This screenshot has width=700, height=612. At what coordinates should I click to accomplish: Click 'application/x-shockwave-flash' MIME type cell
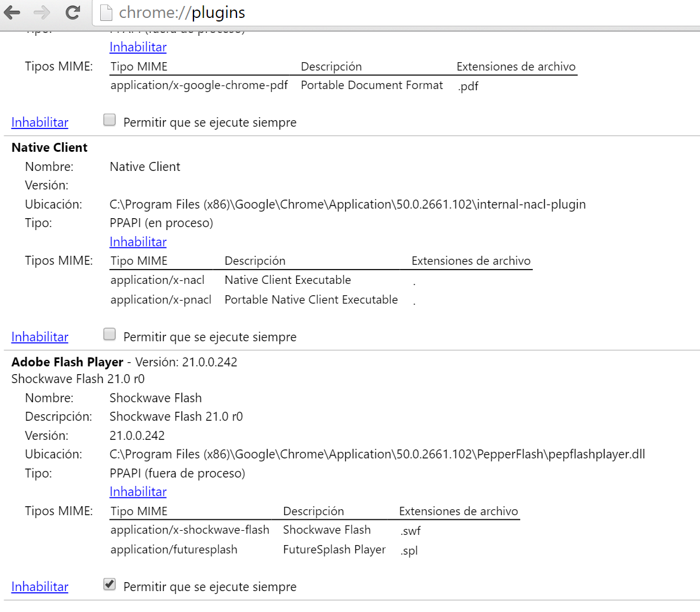[x=190, y=530]
